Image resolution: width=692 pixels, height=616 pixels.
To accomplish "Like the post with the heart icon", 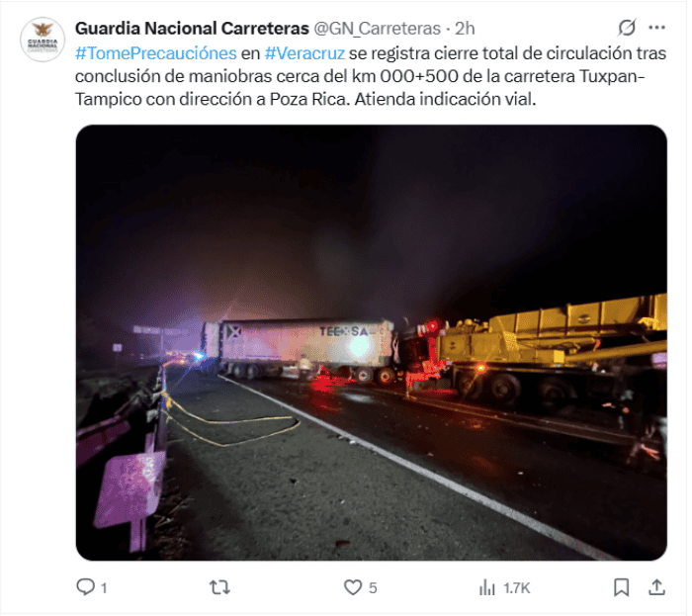I will (353, 587).
